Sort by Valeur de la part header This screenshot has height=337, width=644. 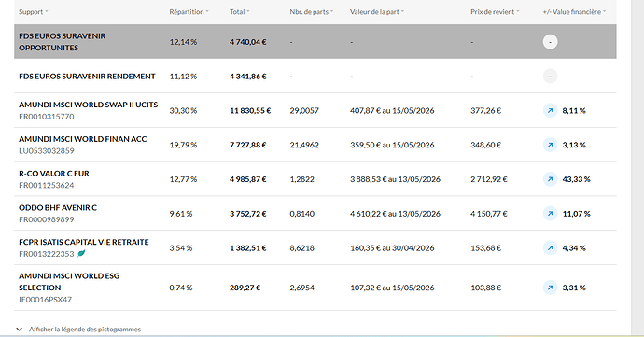377,12
